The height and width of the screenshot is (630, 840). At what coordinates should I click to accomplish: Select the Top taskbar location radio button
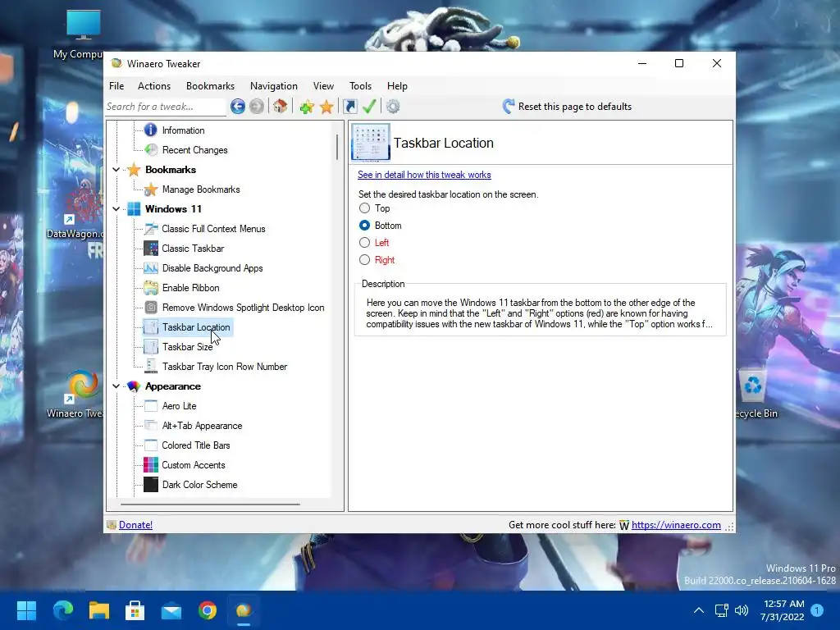pos(364,208)
